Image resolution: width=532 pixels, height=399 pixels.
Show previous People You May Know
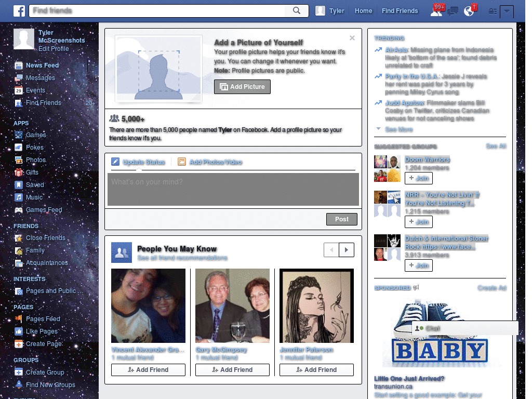331,250
